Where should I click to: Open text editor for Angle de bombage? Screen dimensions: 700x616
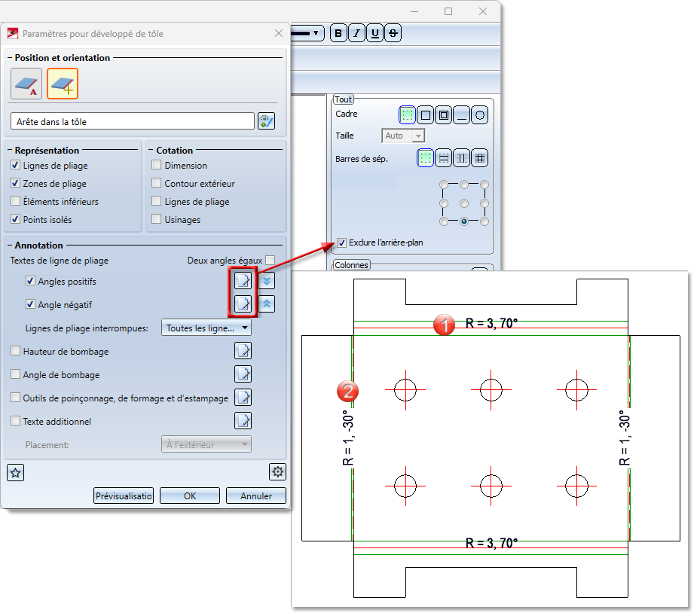(x=243, y=374)
